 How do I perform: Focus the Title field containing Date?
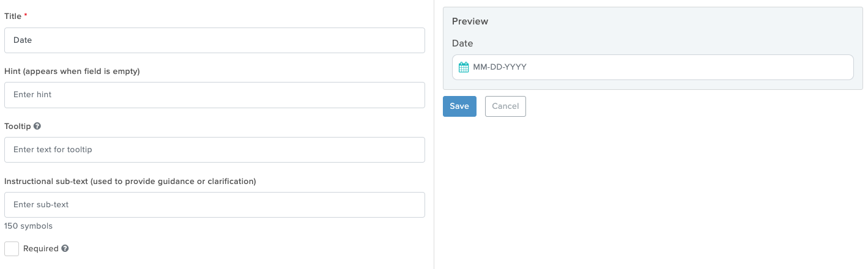click(215, 40)
